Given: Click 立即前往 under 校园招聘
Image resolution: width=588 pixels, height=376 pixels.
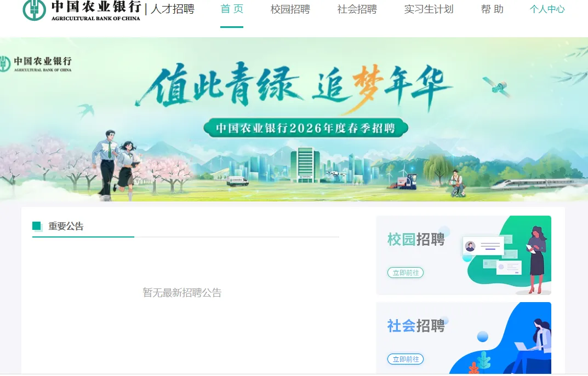Looking at the screenshot, I should click(x=406, y=273).
